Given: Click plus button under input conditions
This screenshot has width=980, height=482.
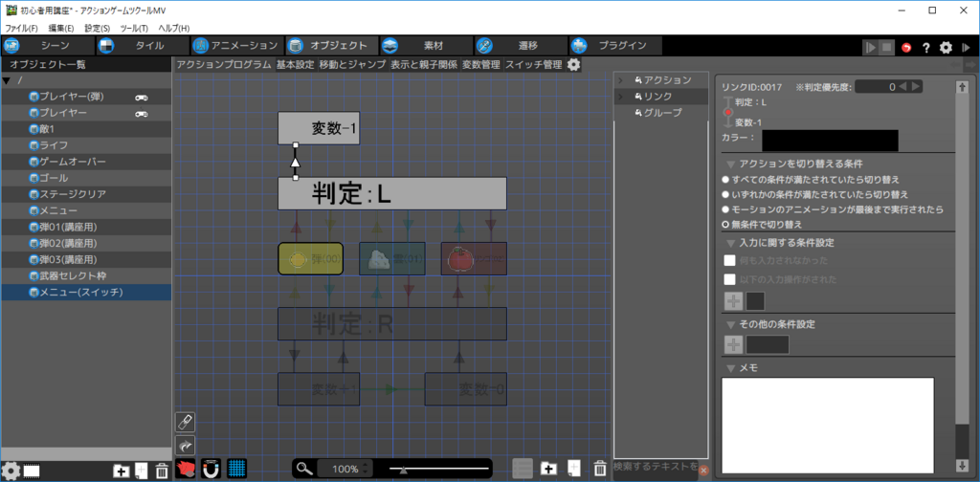Looking at the screenshot, I should [734, 301].
